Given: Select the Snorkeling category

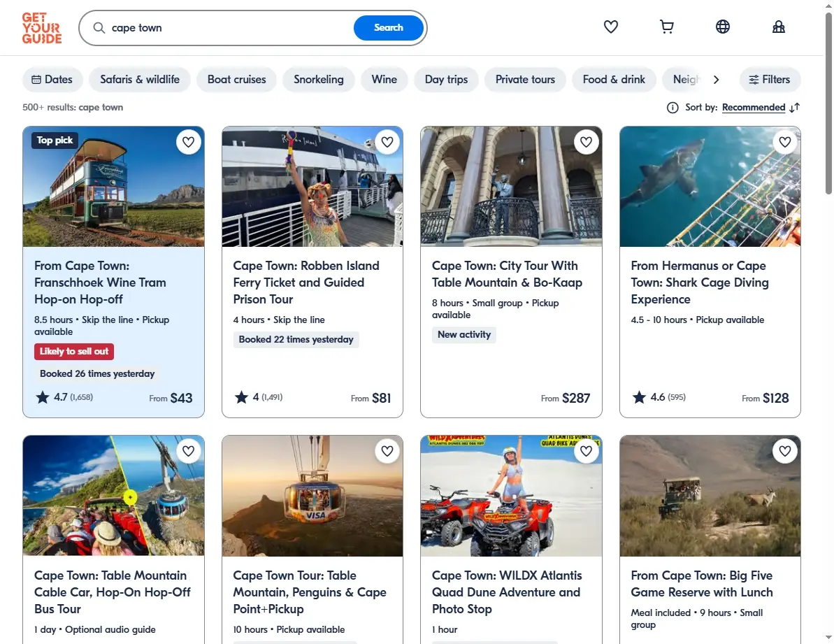Looking at the screenshot, I should [319, 80].
